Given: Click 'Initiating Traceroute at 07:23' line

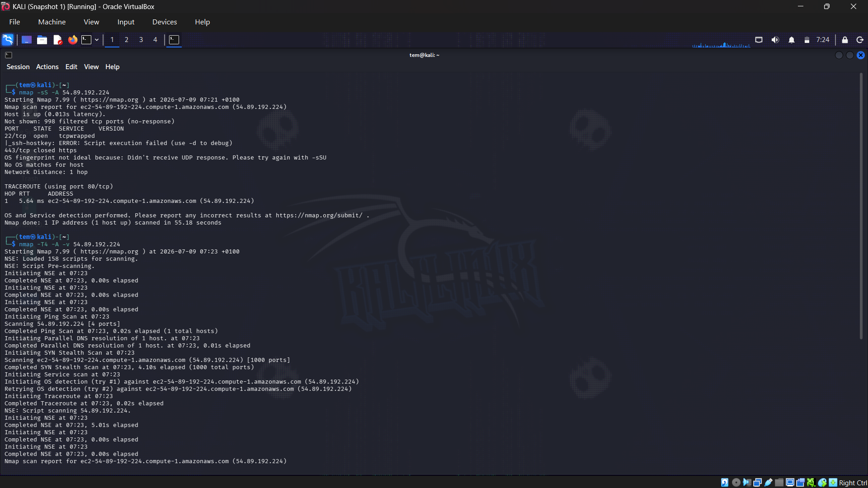Looking at the screenshot, I should click(59, 396).
